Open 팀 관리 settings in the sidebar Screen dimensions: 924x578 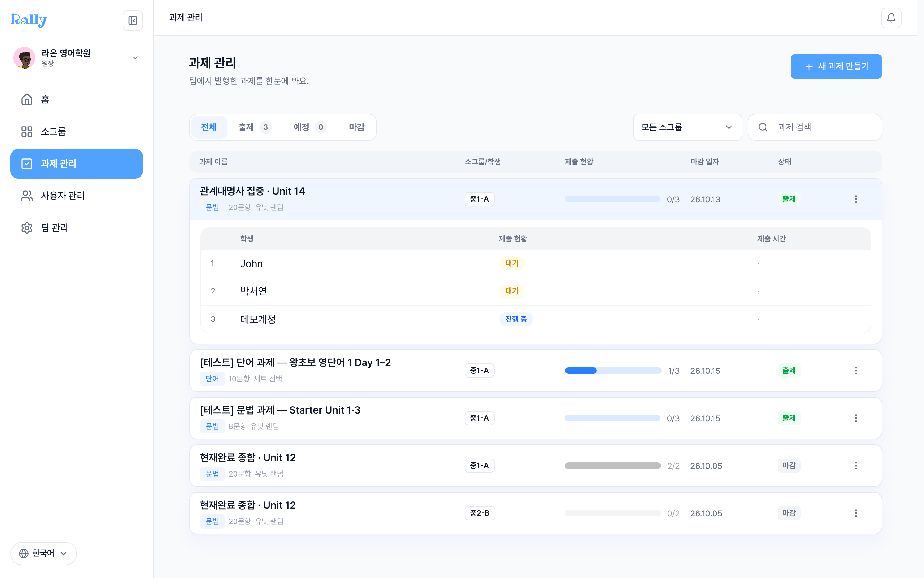(x=76, y=228)
